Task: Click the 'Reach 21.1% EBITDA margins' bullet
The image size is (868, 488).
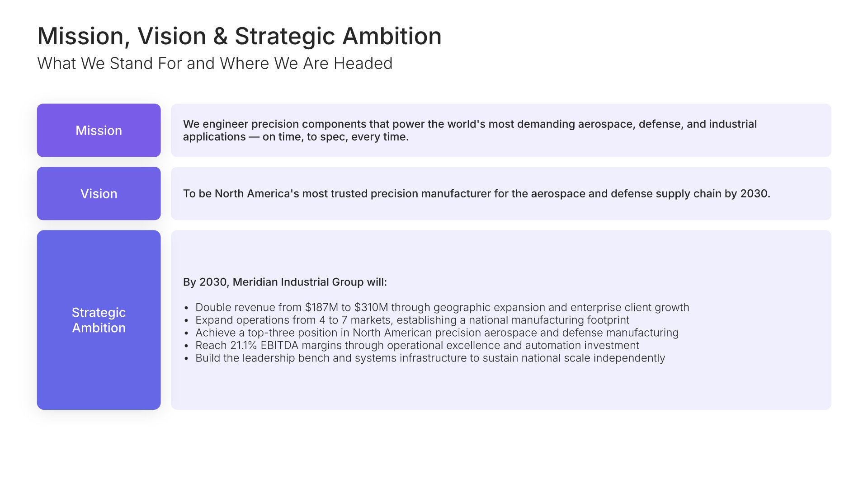Action: pyautogui.click(x=417, y=346)
